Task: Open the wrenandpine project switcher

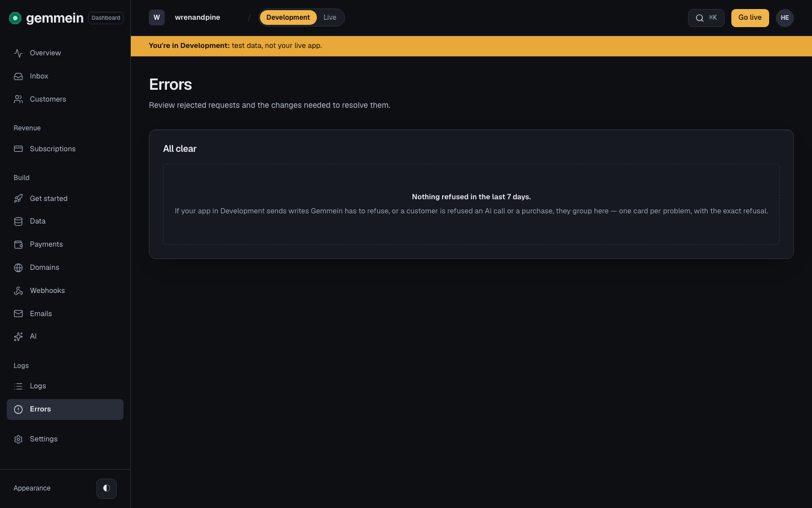Action: click(x=197, y=17)
